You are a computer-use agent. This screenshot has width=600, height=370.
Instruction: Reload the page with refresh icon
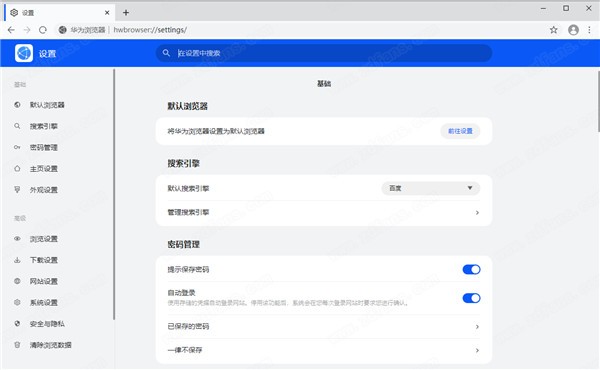pos(43,30)
